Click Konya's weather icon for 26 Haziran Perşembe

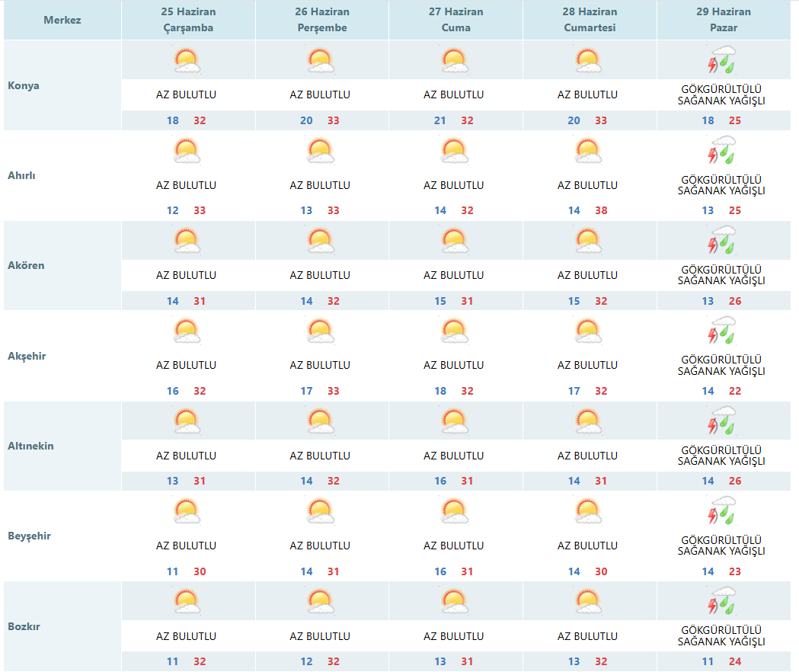321,61
